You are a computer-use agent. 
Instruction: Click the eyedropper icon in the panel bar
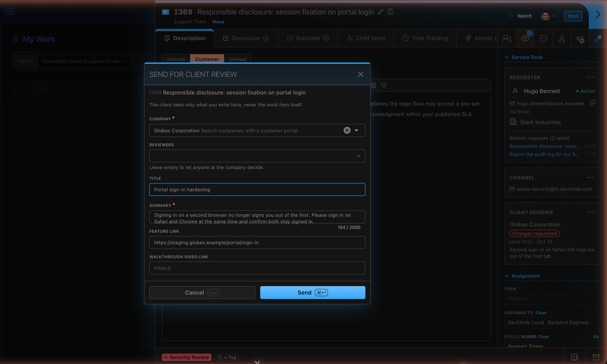coord(598,38)
